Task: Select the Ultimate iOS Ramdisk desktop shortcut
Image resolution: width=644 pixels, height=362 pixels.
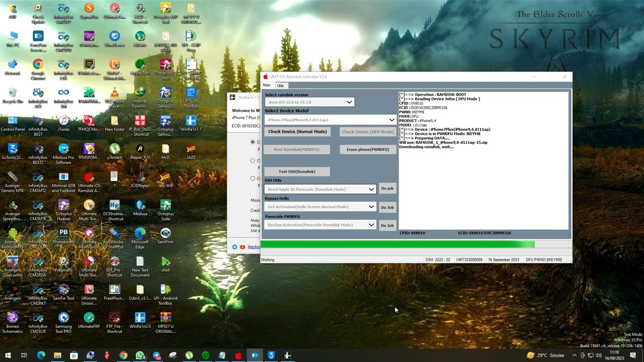Action: [x=89, y=182]
